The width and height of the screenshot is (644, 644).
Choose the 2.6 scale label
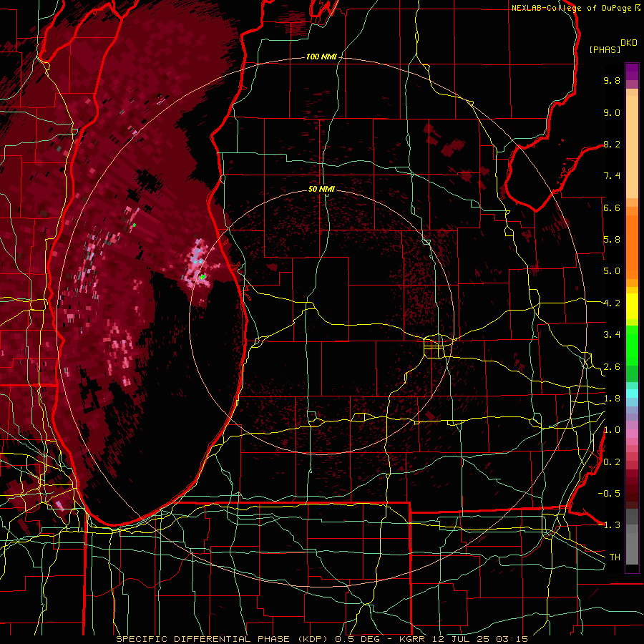612,367
